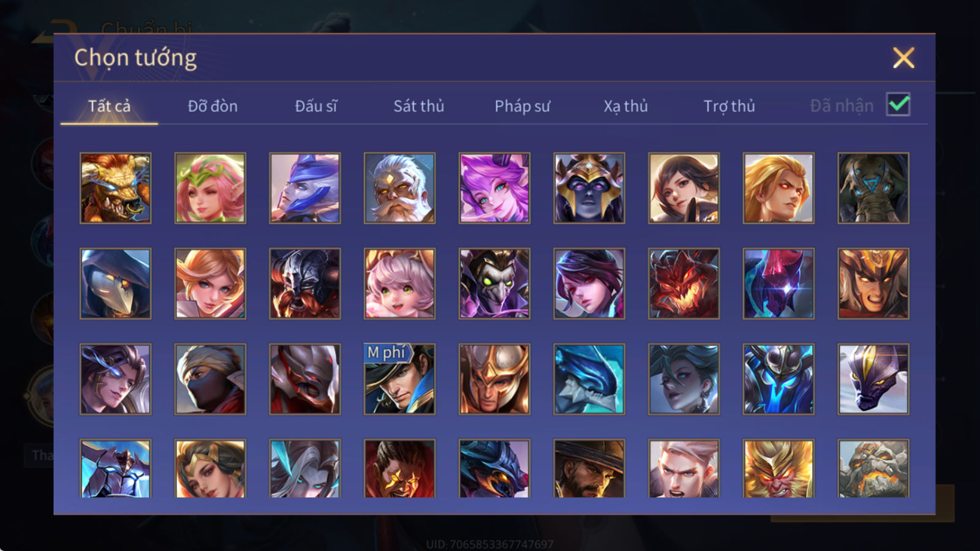
Task: Close the 'Chọn tướng' dialog
Action: 903,58
